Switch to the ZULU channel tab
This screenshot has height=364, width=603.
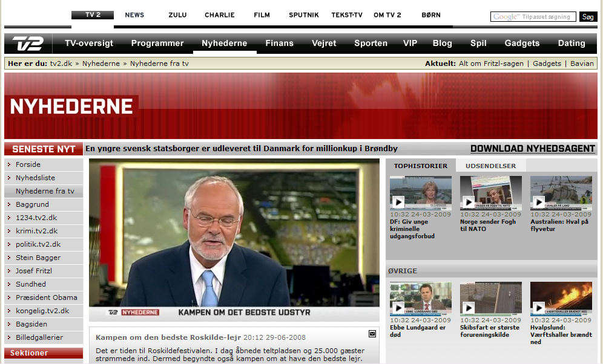click(x=177, y=15)
